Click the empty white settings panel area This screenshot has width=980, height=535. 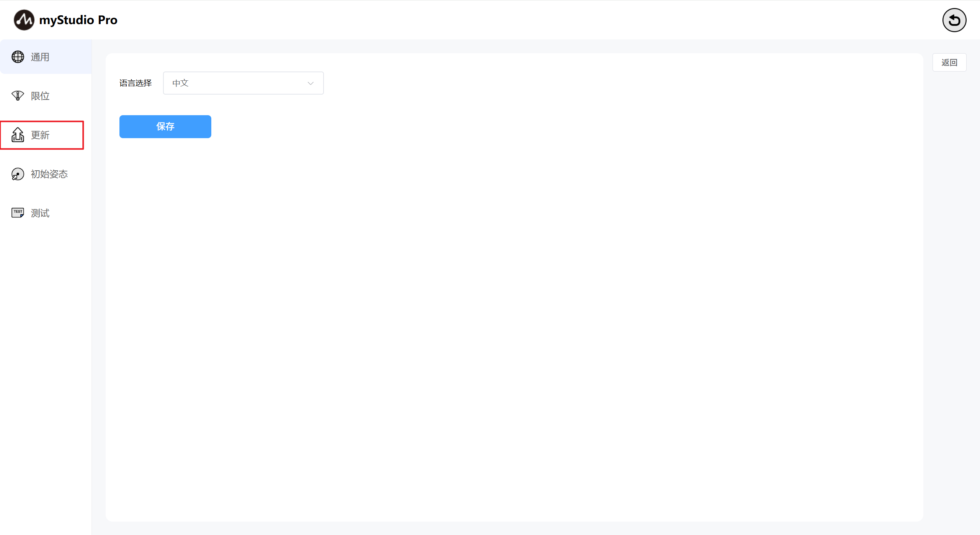(514, 325)
